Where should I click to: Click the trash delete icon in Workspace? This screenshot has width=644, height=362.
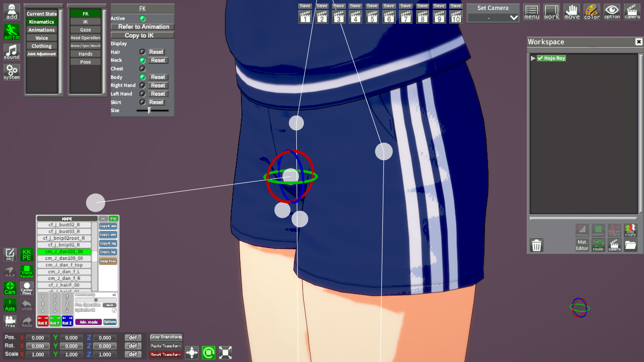tap(537, 245)
